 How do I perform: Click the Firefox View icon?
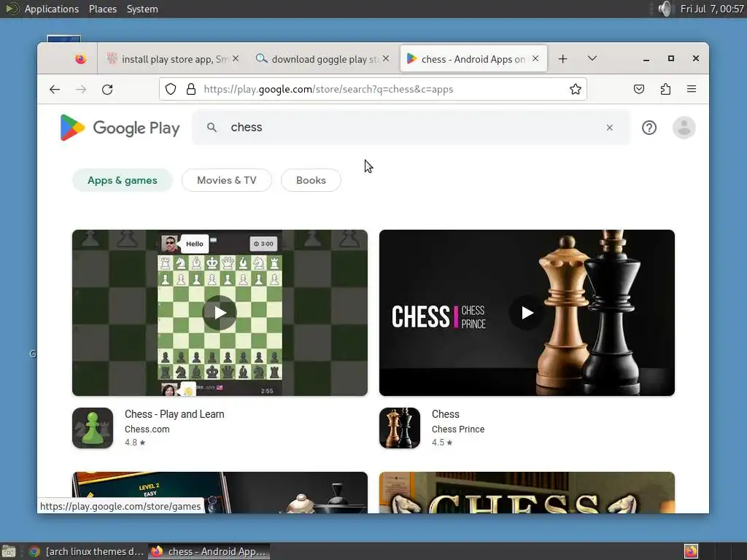click(x=80, y=58)
